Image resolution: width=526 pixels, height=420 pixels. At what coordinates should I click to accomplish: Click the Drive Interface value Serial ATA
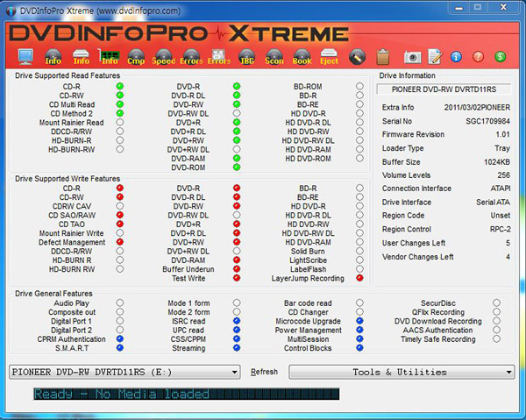point(493,202)
